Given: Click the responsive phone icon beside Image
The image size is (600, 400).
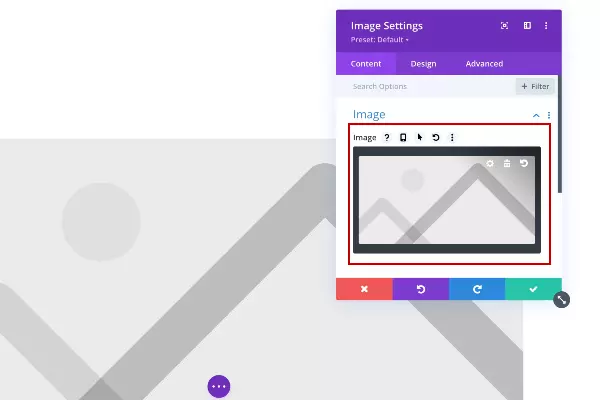Looking at the screenshot, I should coord(403,137).
